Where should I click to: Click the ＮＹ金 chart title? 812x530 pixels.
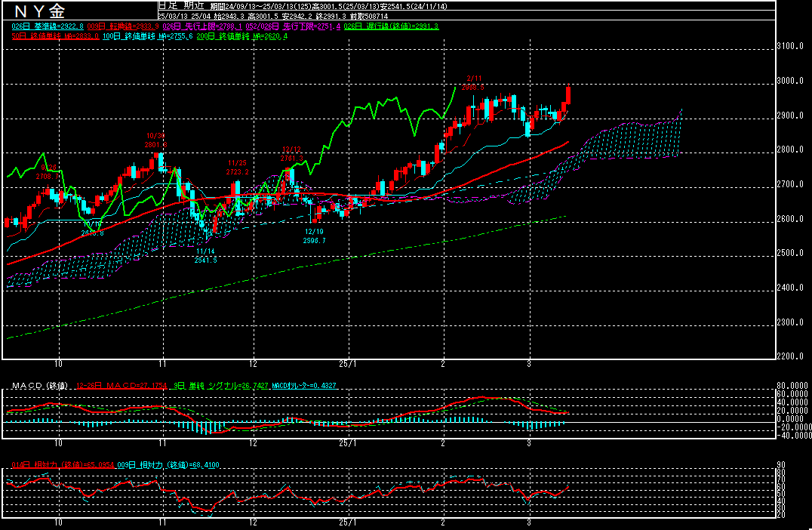[x=39, y=11]
